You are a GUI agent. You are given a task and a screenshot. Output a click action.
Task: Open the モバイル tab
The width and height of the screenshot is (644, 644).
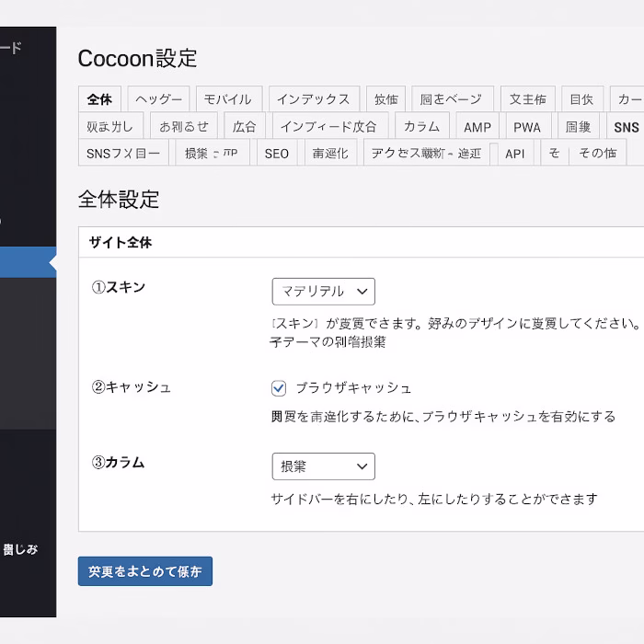[229, 99]
